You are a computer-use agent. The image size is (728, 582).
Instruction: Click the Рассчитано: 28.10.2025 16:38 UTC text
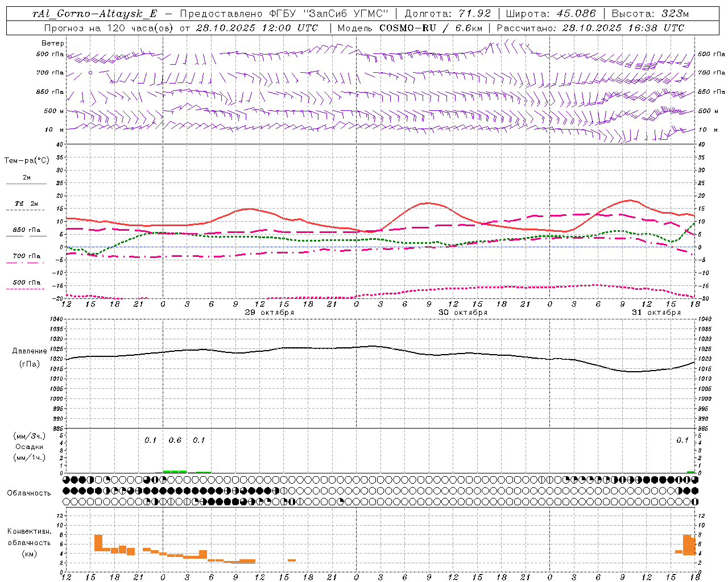pos(590,28)
